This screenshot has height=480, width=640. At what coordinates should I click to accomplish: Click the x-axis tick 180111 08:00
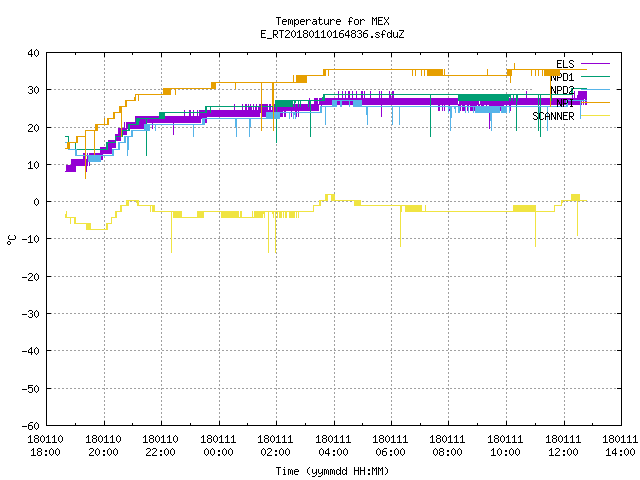(x=448, y=446)
